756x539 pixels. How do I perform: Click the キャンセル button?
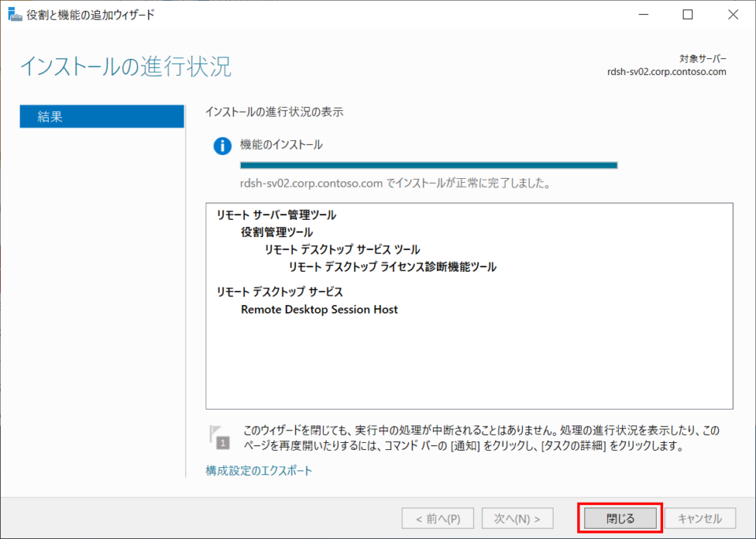(700, 519)
